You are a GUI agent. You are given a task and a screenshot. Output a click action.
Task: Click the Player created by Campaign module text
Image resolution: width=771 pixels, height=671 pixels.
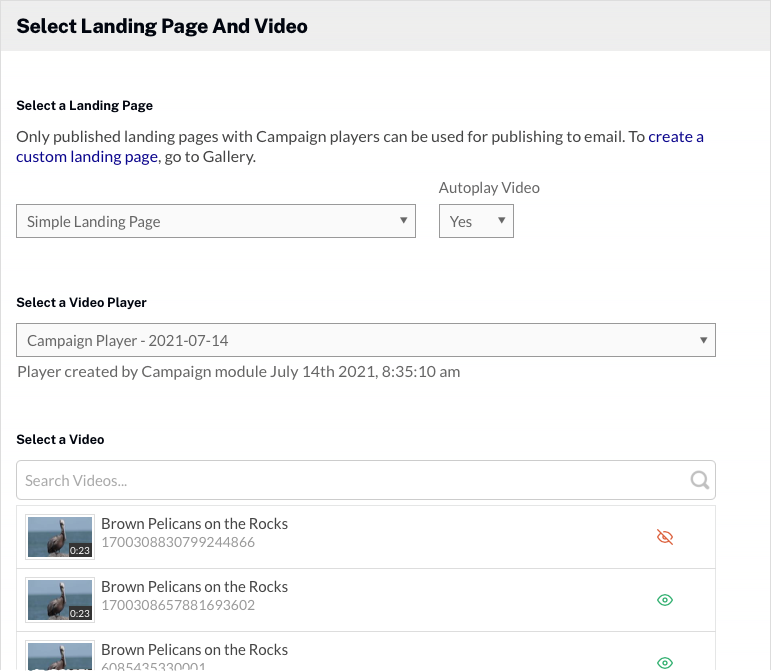(x=238, y=372)
